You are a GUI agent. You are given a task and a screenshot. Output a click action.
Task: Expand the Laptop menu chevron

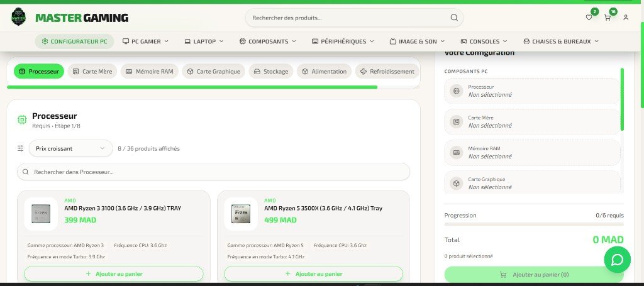click(x=221, y=41)
